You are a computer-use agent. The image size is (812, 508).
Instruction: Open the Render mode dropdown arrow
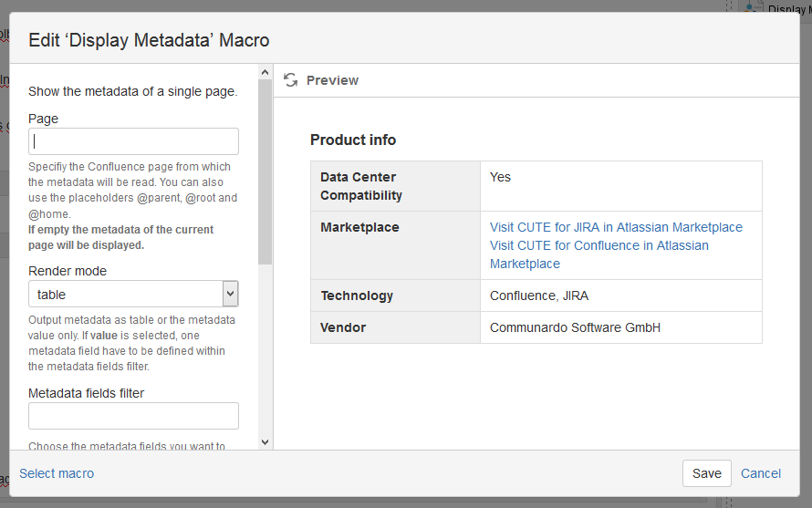click(230, 294)
